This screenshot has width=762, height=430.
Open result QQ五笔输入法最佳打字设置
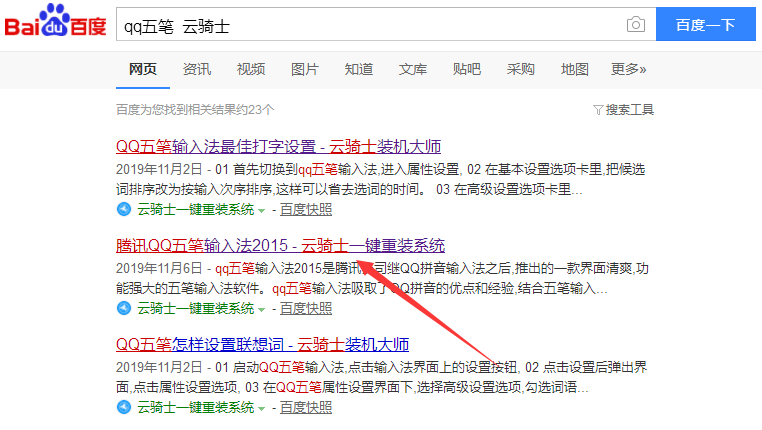point(278,146)
